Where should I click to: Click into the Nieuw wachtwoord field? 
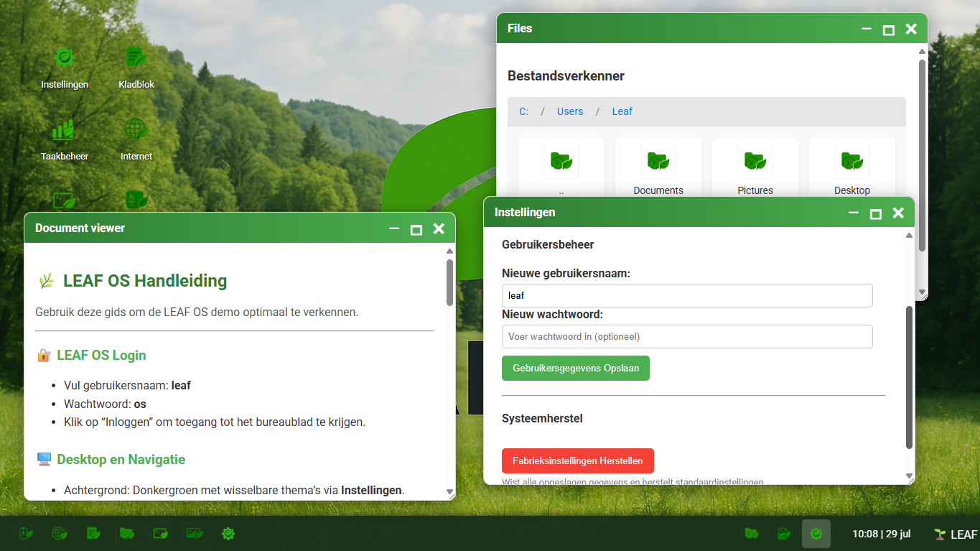pyautogui.click(x=686, y=336)
